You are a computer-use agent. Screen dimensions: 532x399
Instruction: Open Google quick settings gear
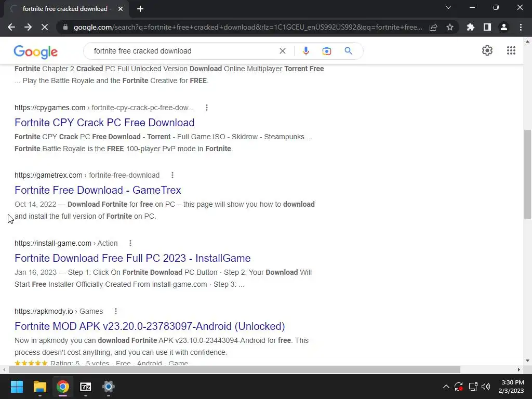click(x=487, y=50)
